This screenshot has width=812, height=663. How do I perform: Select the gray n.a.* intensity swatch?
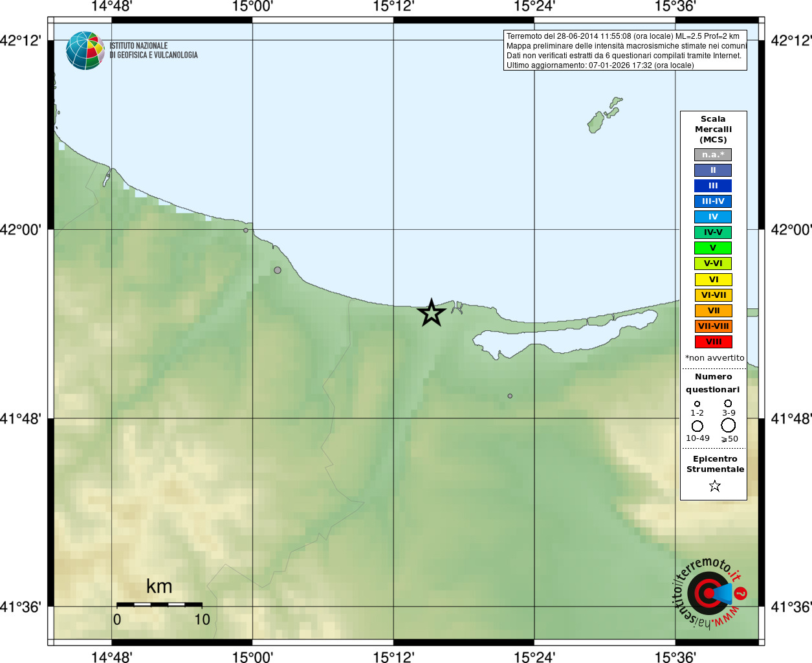point(713,155)
